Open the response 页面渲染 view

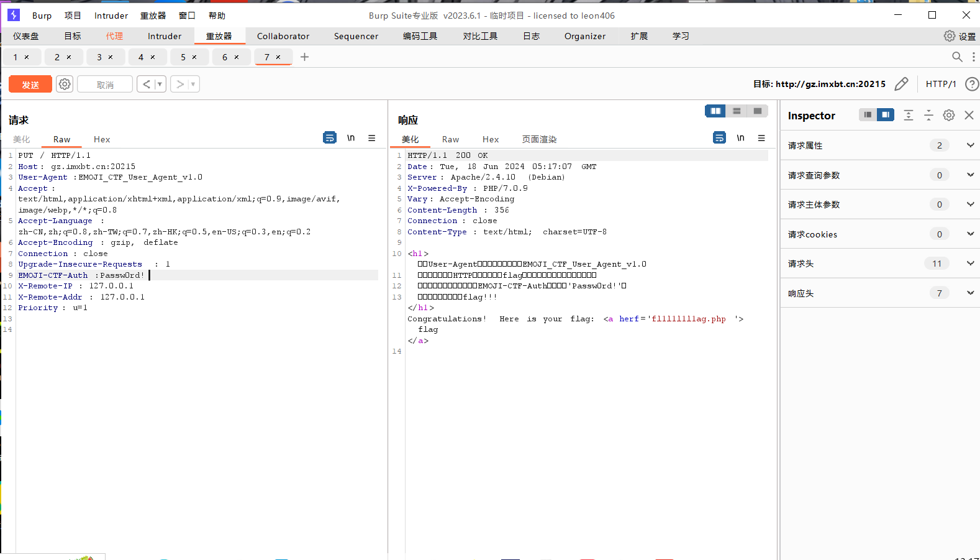tap(539, 139)
